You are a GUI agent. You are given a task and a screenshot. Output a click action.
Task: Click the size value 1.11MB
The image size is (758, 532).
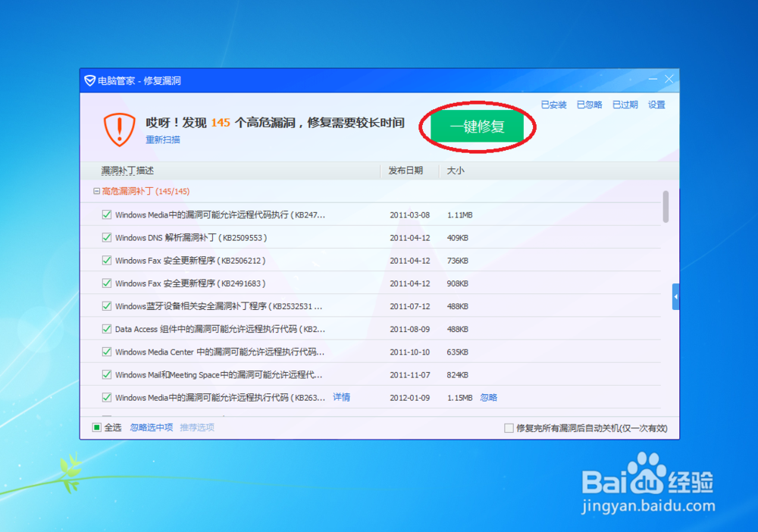(x=460, y=215)
